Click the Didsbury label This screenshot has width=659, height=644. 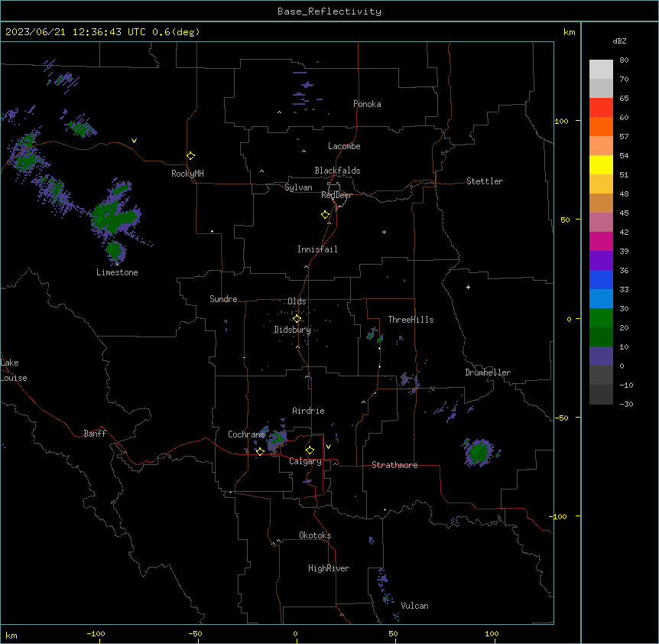click(293, 330)
